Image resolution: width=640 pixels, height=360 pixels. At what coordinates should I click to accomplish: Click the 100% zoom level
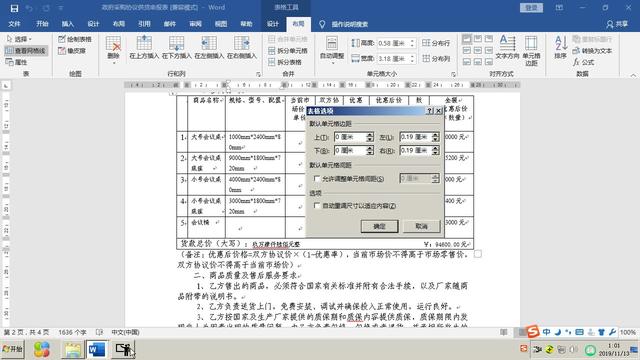click(x=627, y=333)
